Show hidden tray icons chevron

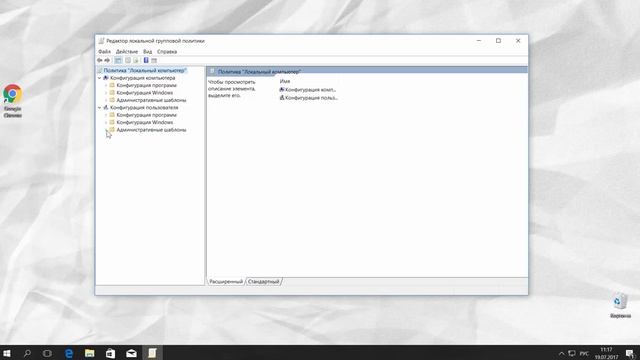point(561,353)
